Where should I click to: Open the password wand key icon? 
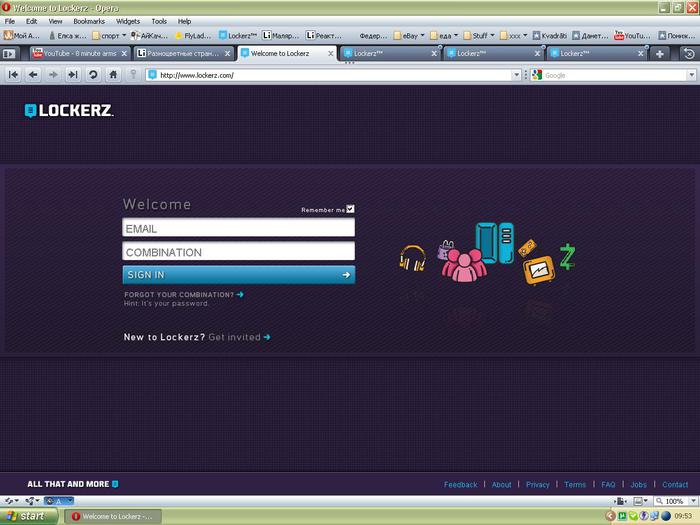click(x=133, y=75)
